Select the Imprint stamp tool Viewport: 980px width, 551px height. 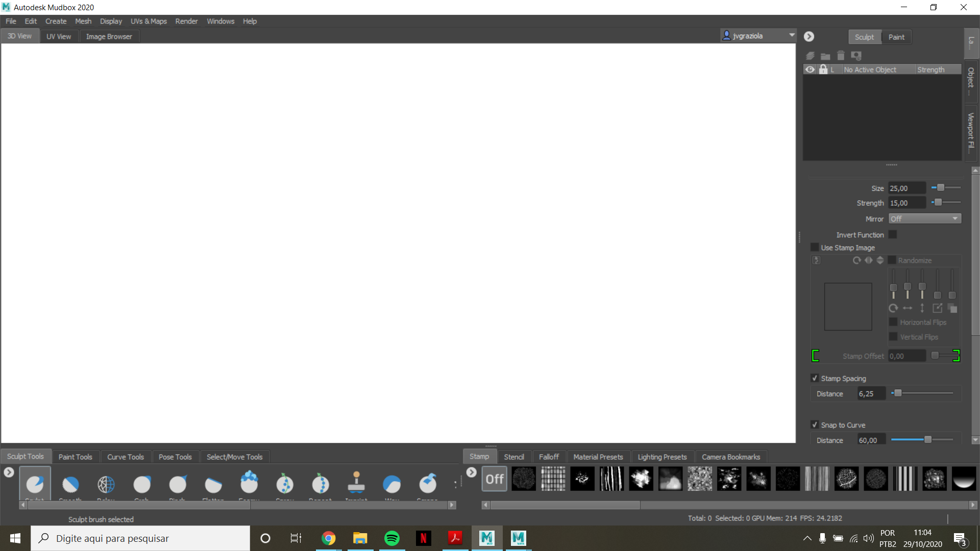356,483
